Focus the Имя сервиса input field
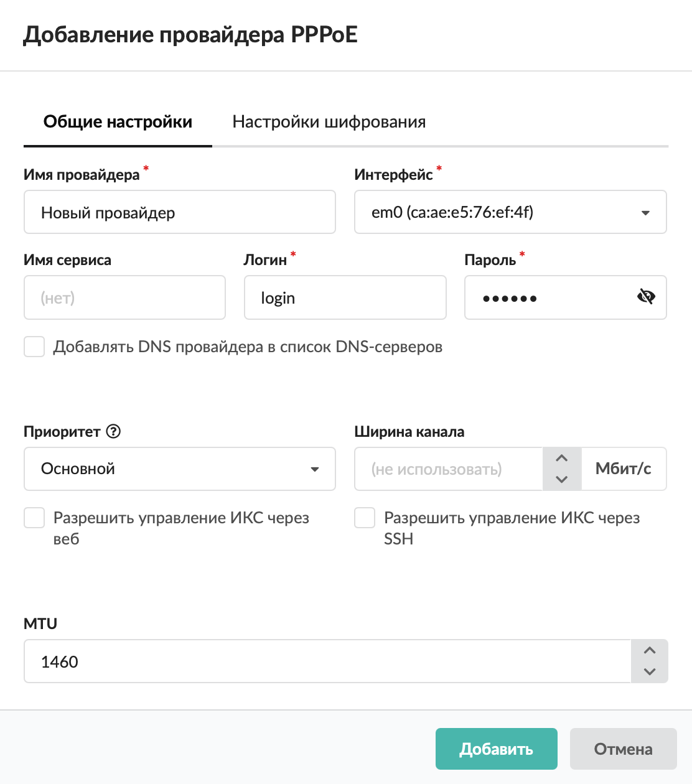 coord(124,297)
